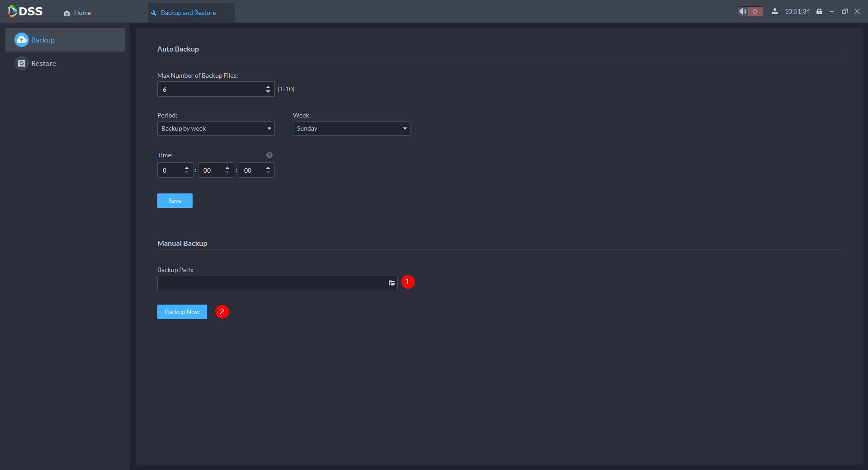Screen dimensions: 868x470
Task: Lock the client with the padlock icon
Action: click(819, 11)
